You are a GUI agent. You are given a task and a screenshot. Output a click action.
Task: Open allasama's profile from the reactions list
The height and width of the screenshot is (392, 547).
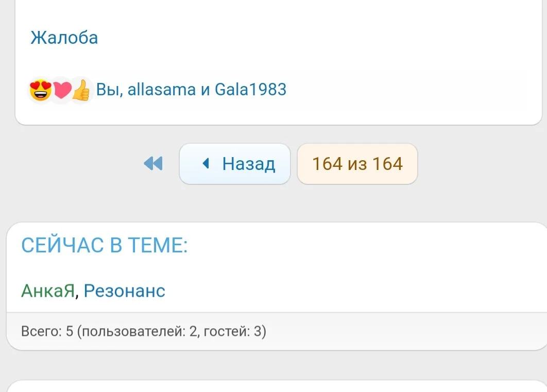click(x=161, y=90)
